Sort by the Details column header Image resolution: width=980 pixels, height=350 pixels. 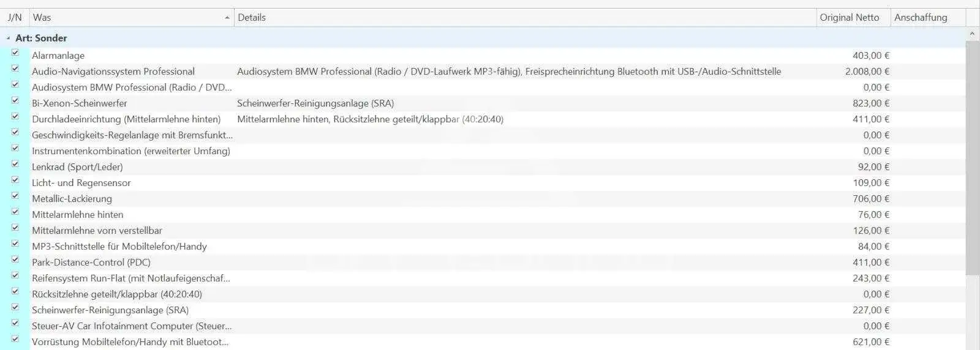[x=526, y=18]
